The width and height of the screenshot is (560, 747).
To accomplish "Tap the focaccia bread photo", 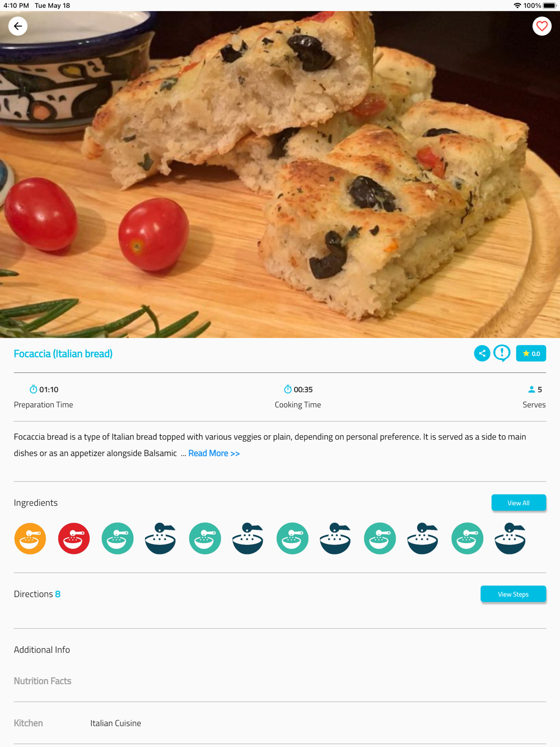I will pyautogui.click(x=280, y=175).
